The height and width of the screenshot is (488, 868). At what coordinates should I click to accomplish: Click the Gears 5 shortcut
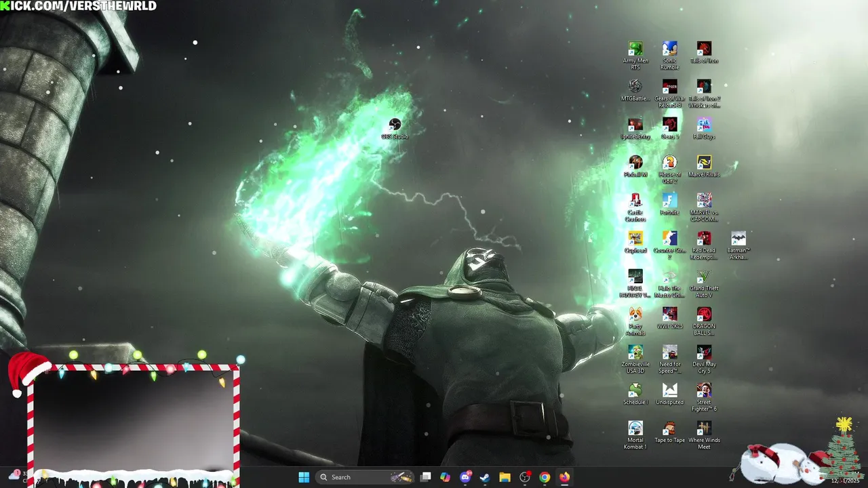pos(669,128)
